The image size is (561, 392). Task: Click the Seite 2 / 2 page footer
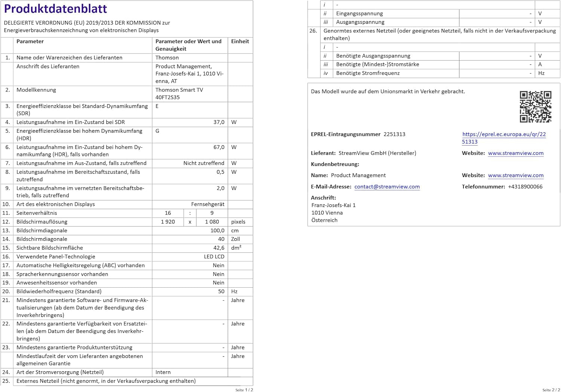(551, 390)
